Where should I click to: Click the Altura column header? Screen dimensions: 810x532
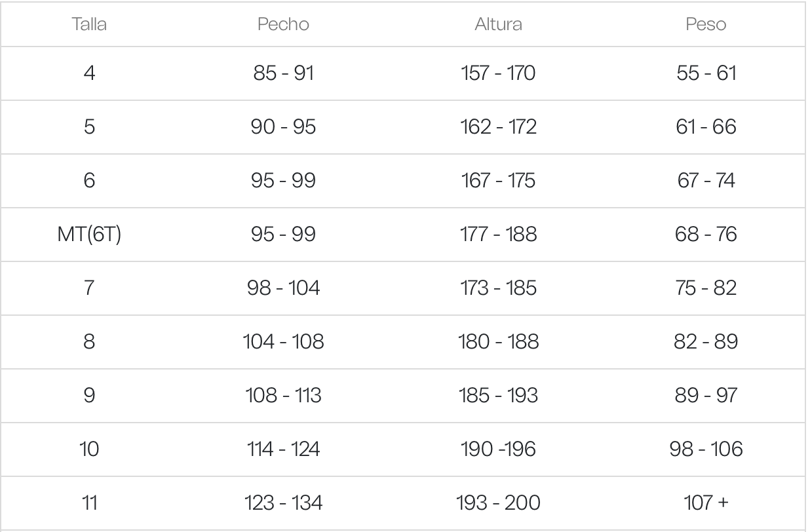(498, 25)
